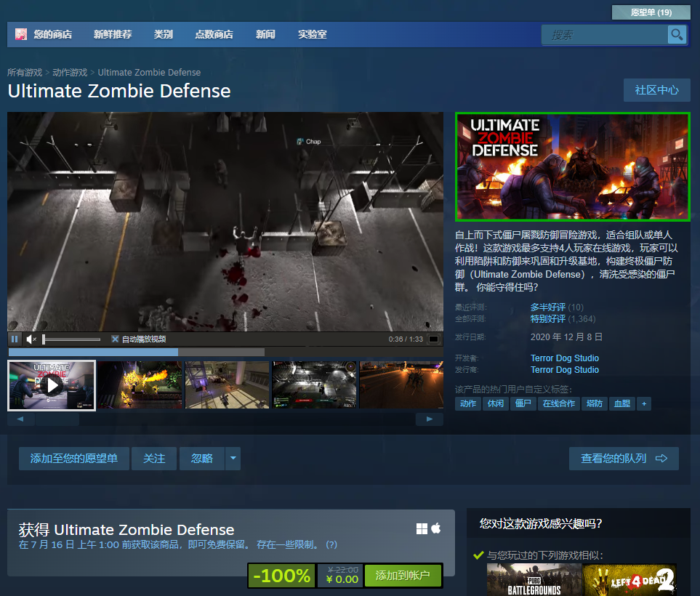Open the 您的商店 menu
Screen dimensions: 700x596
point(52,34)
